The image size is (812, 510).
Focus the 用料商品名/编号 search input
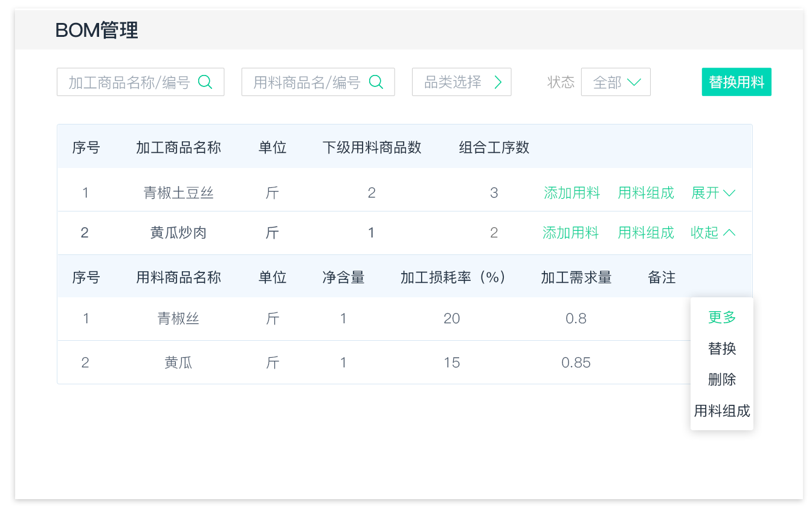click(x=306, y=82)
